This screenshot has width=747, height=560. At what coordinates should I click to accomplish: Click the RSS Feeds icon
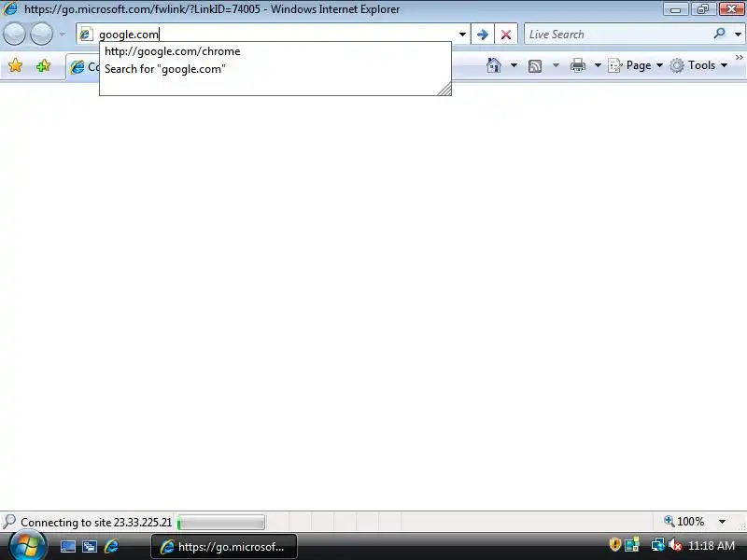coord(535,65)
